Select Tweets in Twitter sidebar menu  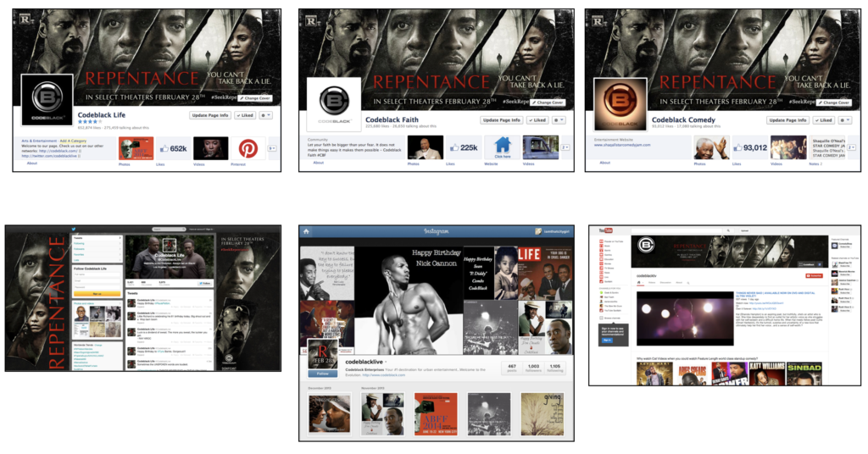(97, 238)
